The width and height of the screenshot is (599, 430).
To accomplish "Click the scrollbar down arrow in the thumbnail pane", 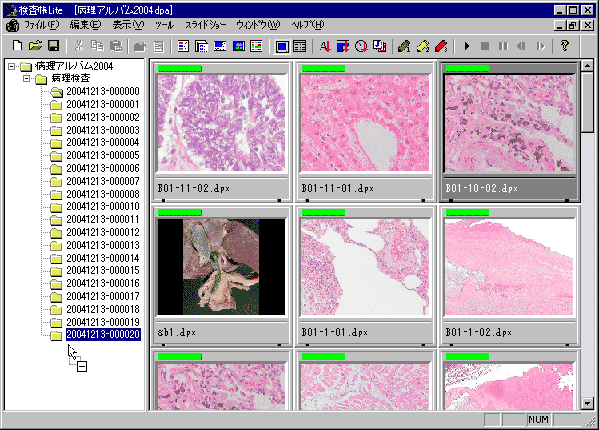I will pos(587,403).
